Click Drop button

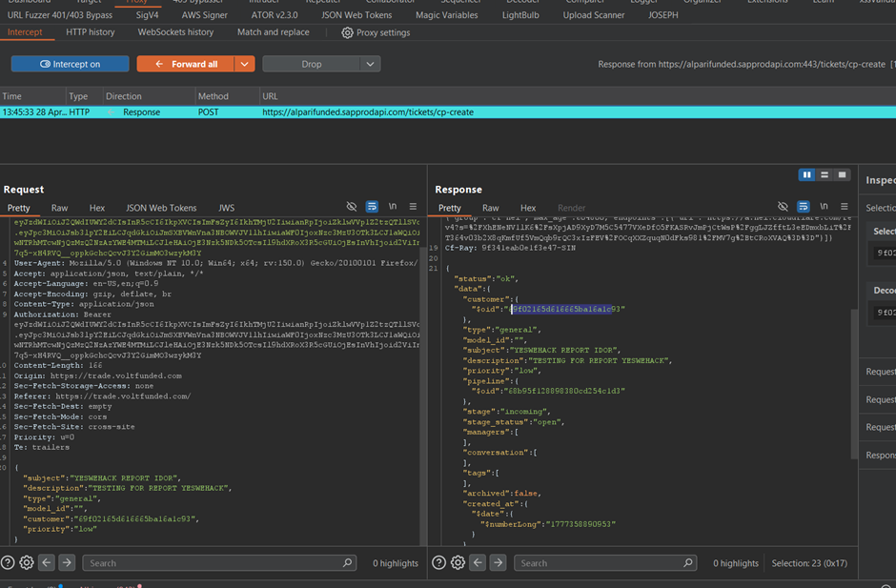coord(312,64)
